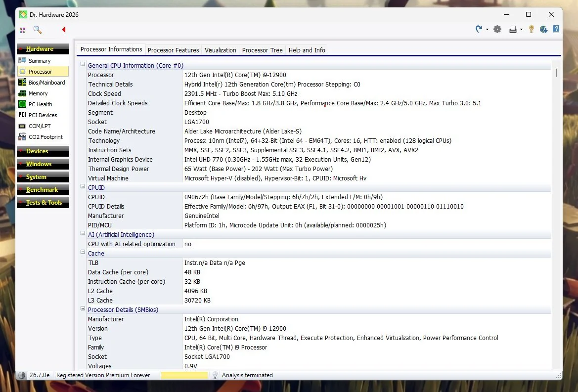Viewport: 578px width, 392px height.
Task: Click the '30720 KB' cache value
Action: click(x=197, y=300)
